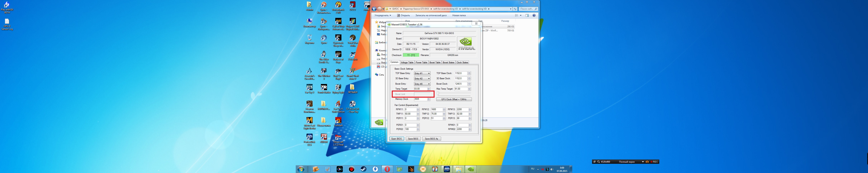Viewport: 868px width, 173px height.
Task: Select the Play withSIX BETA shortcut
Action: [x=7, y=7]
